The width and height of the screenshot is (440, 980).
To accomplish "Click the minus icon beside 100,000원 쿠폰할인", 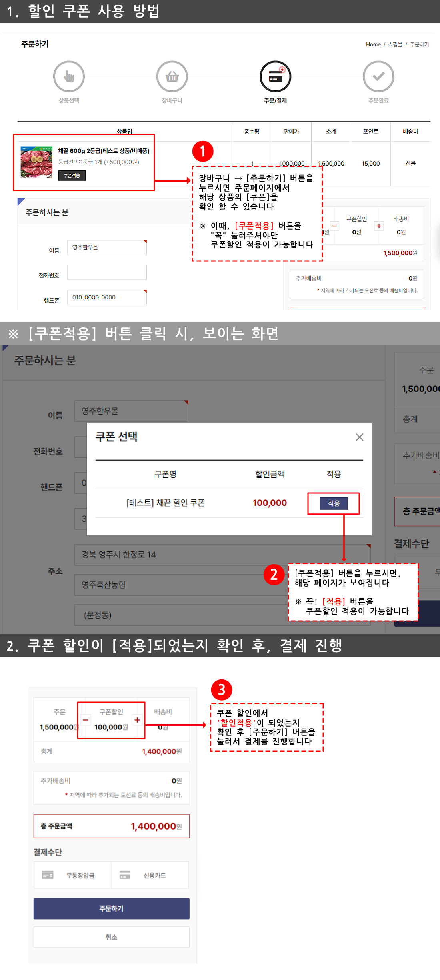I will pyautogui.click(x=85, y=720).
